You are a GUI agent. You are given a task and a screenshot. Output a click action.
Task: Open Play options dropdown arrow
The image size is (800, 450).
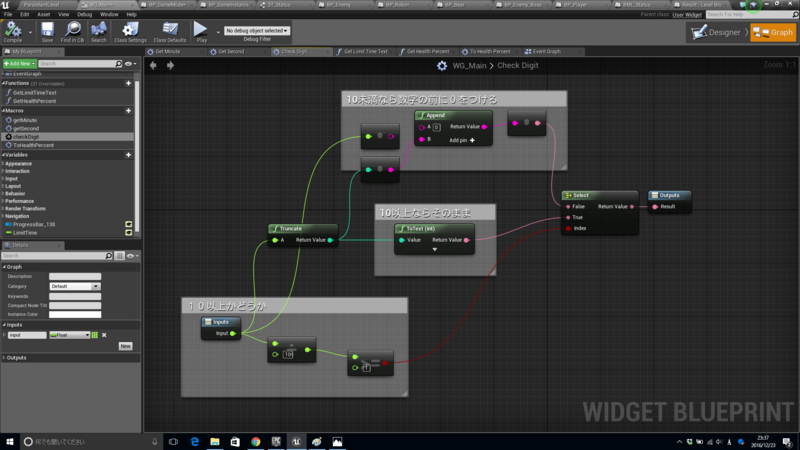[x=218, y=32]
